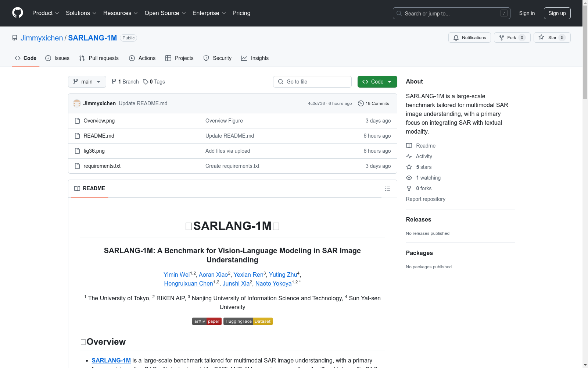The image size is (588, 368).
Task: Click the fork icon beside 0 forks
Action: [x=409, y=188]
